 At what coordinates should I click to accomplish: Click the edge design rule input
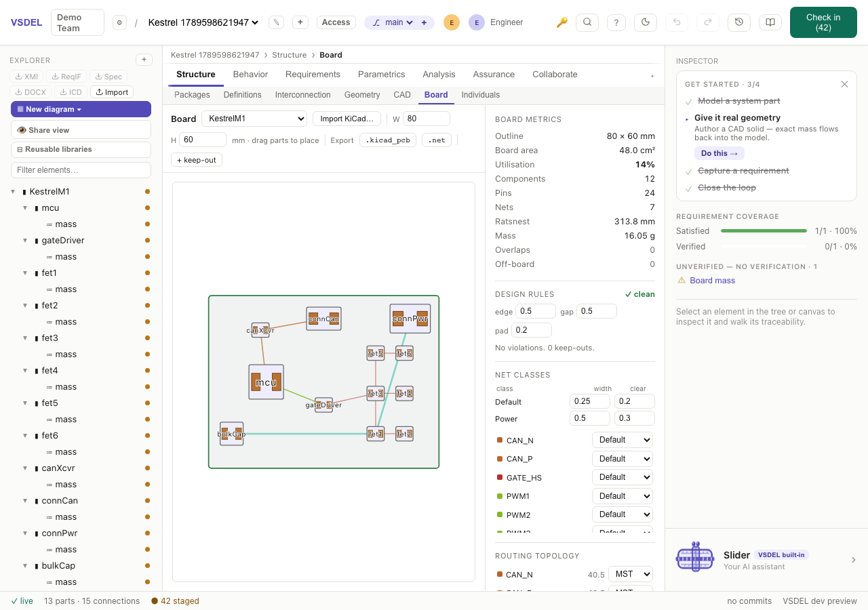[x=536, y=311]
